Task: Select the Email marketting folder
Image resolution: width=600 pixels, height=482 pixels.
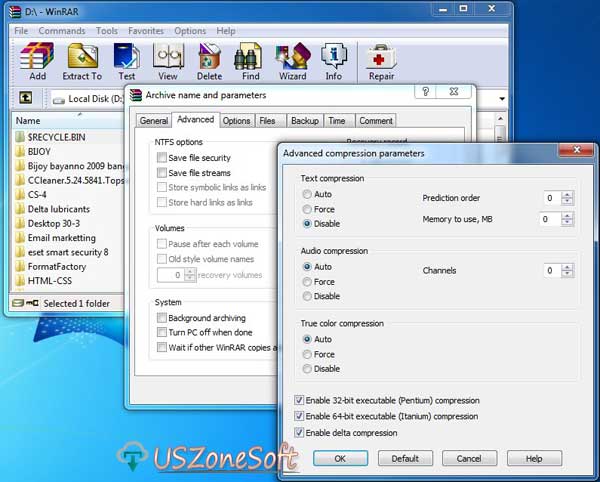Action: click(62, 238)
